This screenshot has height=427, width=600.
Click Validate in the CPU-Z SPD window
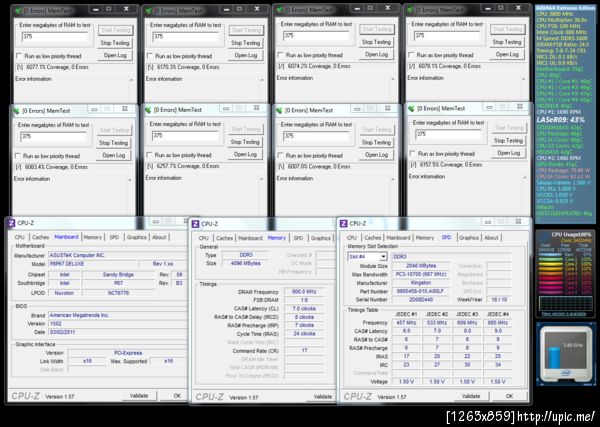pyautogui.click(x=471, y=396)
